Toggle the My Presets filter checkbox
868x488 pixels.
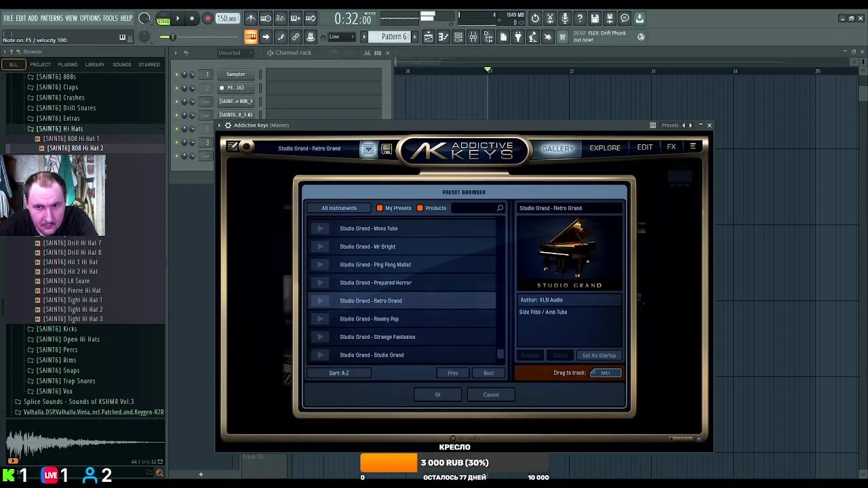[x=380, y=208]
